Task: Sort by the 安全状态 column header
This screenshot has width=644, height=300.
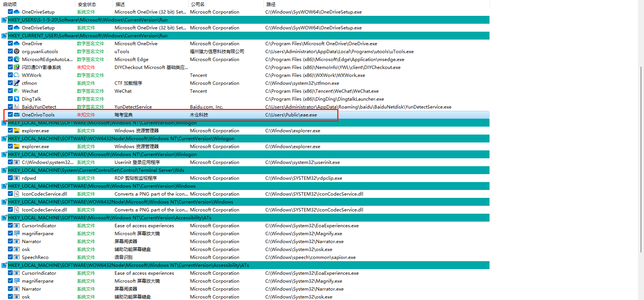Action: (94, 4)
